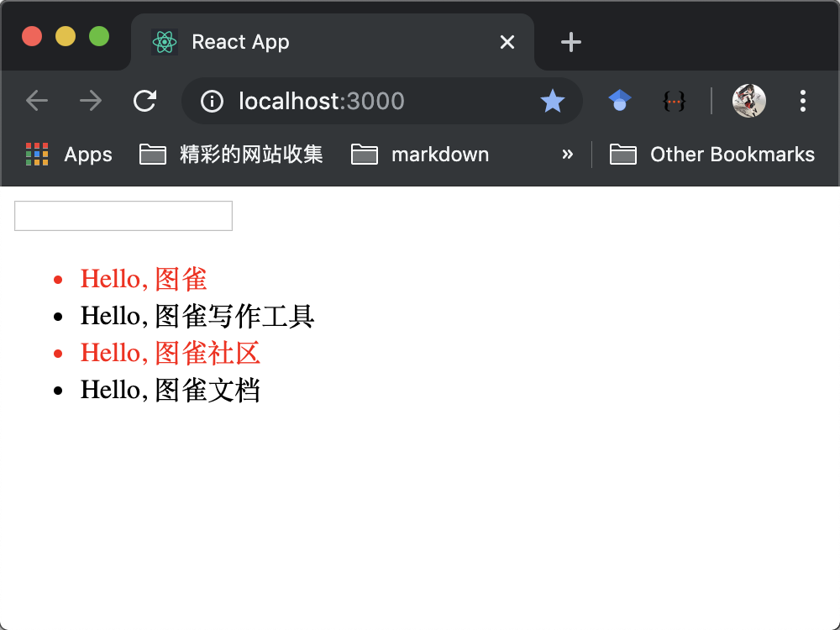Open the three-dot browser menu
This screenshot has width=840, height=630.
[x=802, y=100]
